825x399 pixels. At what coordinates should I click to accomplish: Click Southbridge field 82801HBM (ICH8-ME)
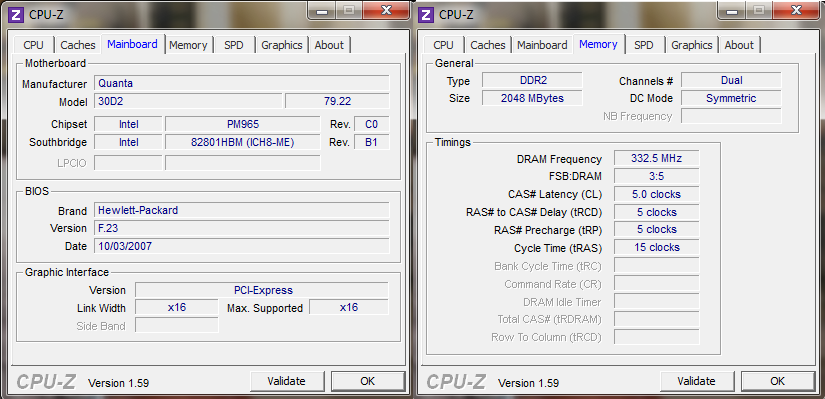(243, 142)
